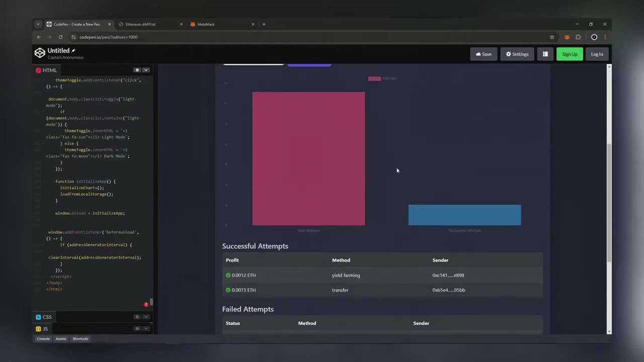Click the Log In button
This screenshot has height=362, width=644.
pos(597,54)
